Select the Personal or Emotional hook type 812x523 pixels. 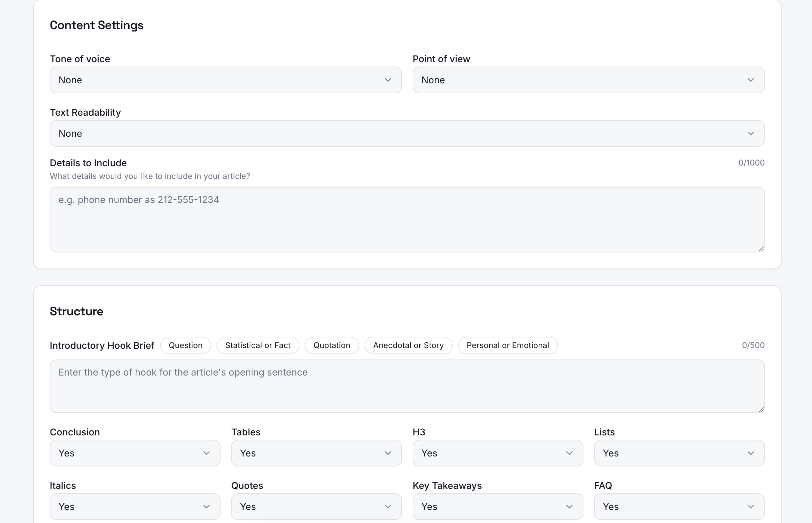pos(508,345)
